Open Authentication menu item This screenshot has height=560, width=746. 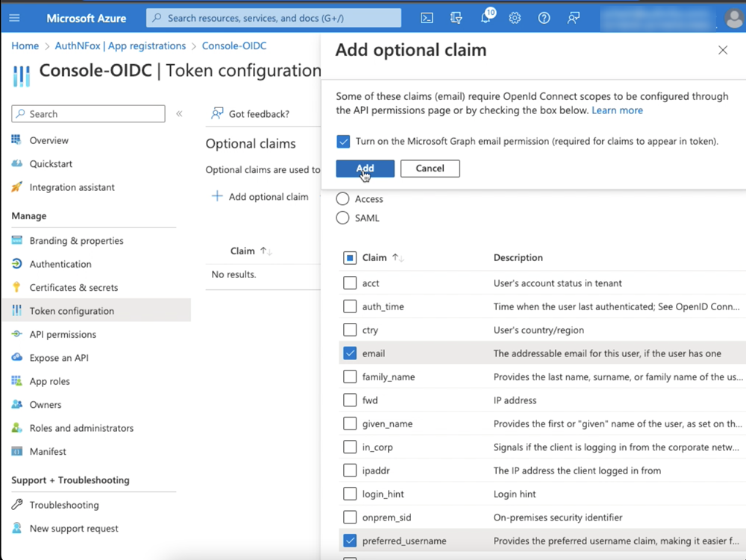click(60, 264)
